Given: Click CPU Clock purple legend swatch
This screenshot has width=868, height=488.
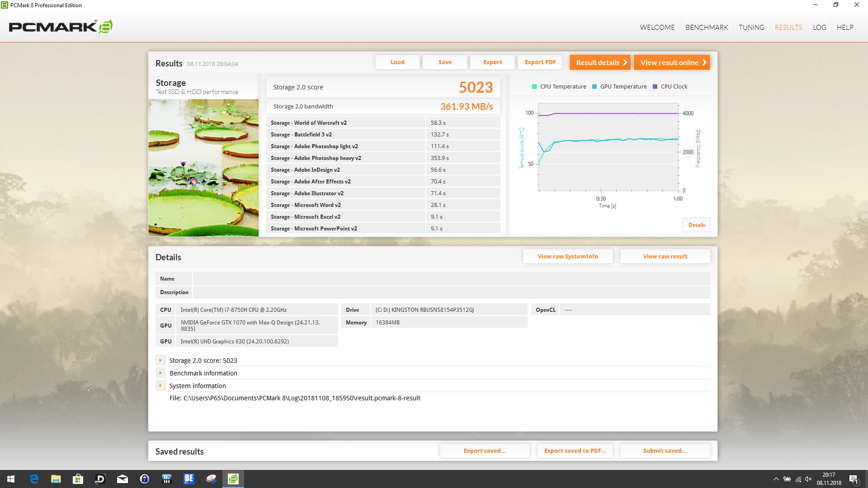Looking at the screenshot, I should click(x=655, y=87).
